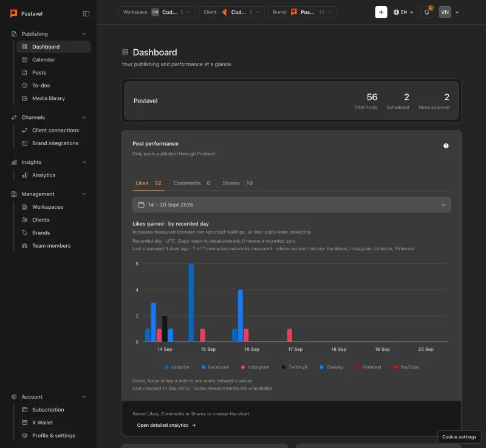Image resolution: width=486 pixels, height=448 pixels.
Task: Open the Workspace selector dropdown
Action: tap(157, 12)
